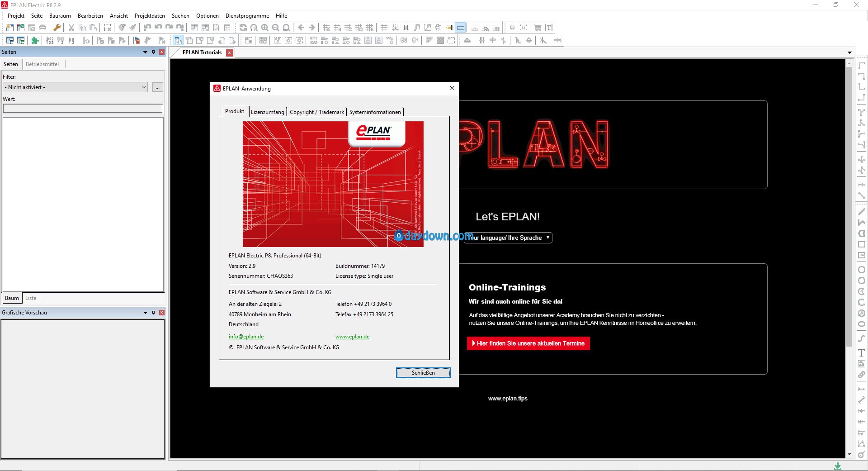Switch to the Systeminformationen tab

coord(375,112)
